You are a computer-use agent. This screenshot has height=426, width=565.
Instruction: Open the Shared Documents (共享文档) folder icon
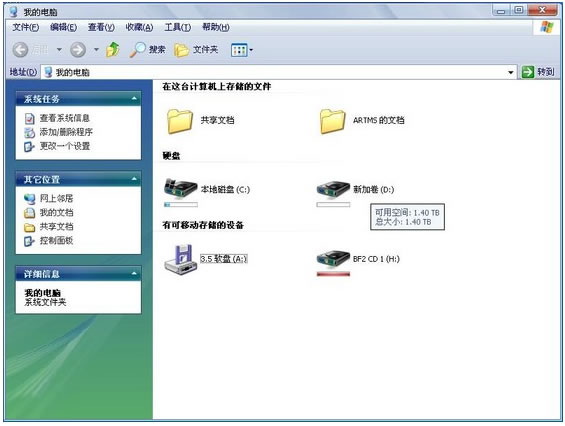[180, 121]
